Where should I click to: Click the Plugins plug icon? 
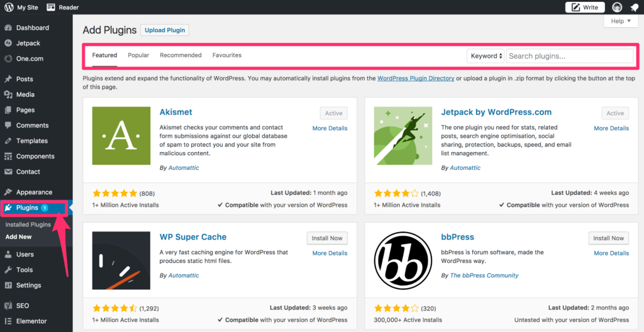(x=8, y=207)
